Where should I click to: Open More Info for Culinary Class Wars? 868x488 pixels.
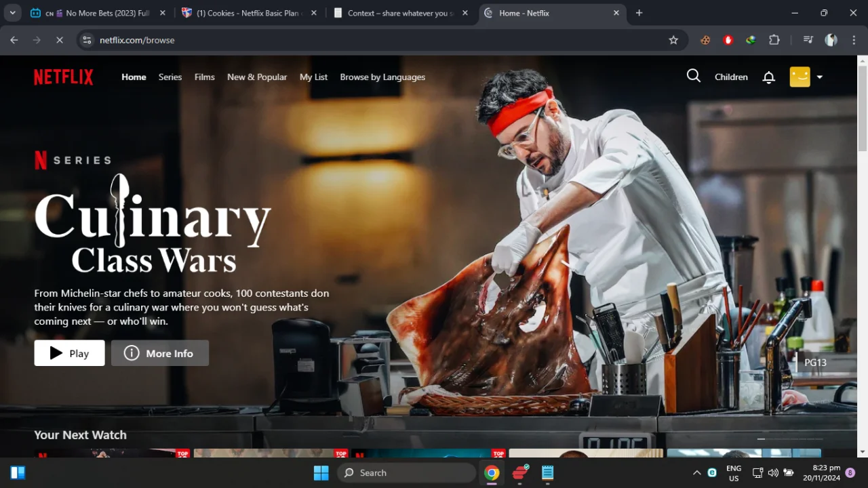[x=160, y=353]
